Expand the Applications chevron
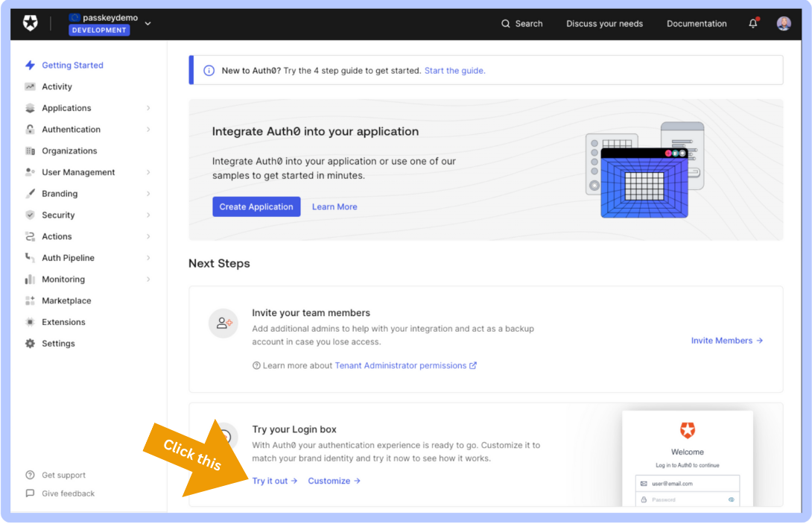This screenshot has height=524, width=812. pyautogui.click(x=148, y=108)
